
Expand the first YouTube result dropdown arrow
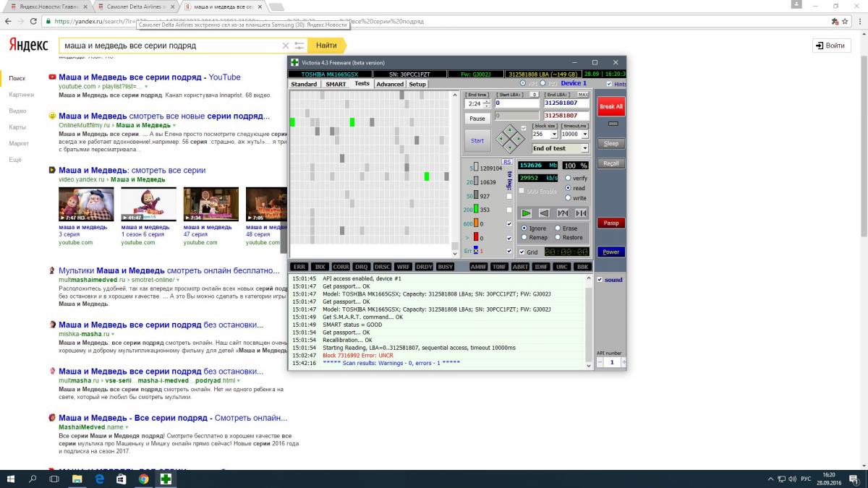coord(146,87)
